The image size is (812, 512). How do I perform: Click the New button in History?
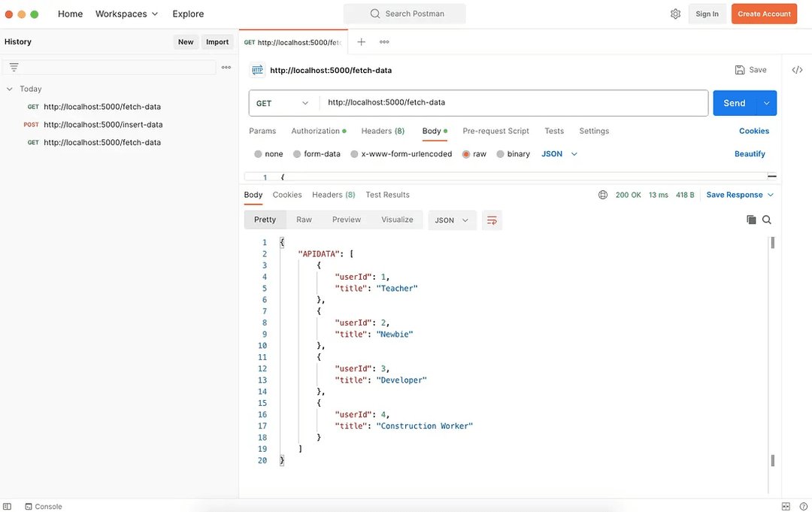[186, 42]
